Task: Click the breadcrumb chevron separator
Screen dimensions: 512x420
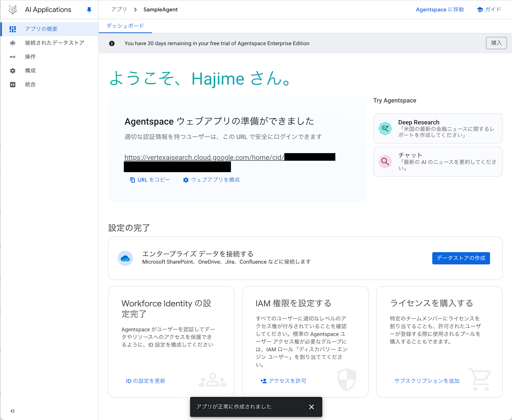Action: pyautogui.click(x=135, y=9)
